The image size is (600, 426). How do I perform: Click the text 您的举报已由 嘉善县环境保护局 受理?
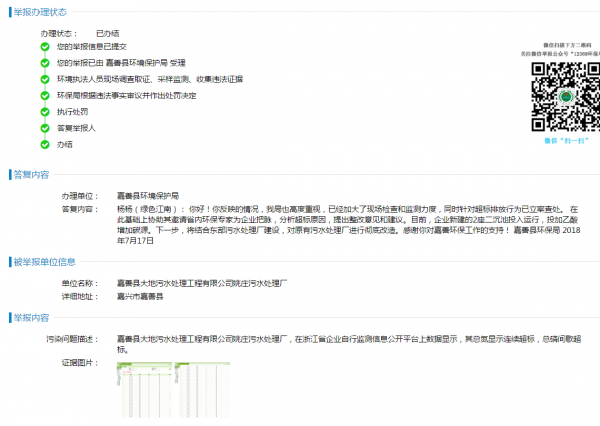coord(121,63)
